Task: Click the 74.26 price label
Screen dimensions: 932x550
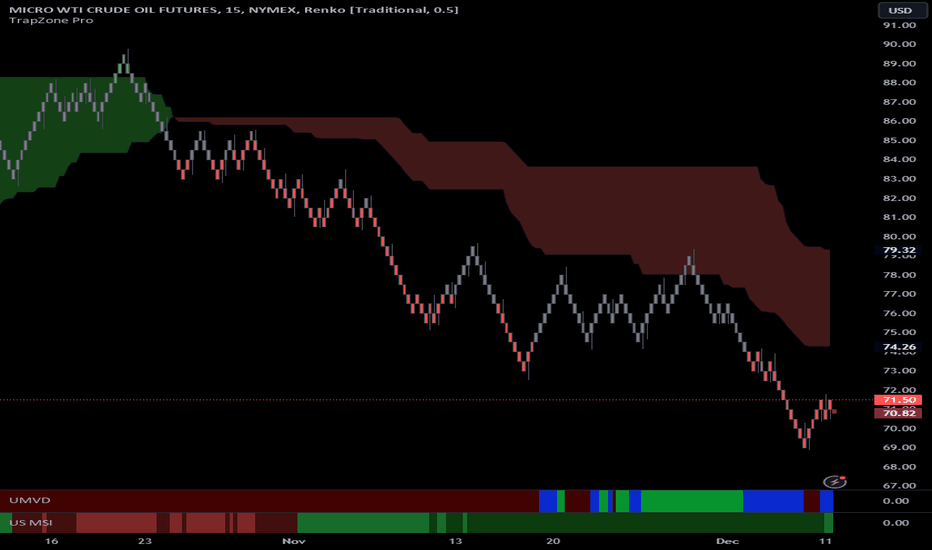Action: point(899,347)
